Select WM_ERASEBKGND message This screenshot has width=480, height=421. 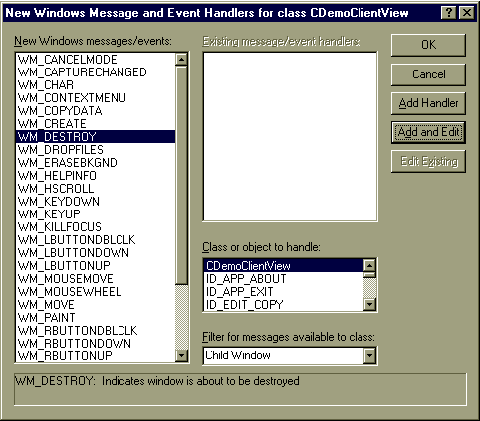pyautogui.click(x=95, y=163)
